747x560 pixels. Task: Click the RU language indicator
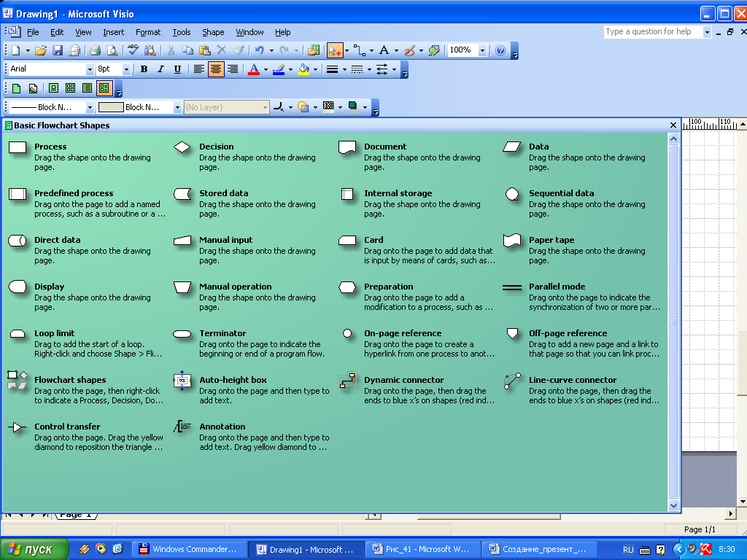(628, 550)
